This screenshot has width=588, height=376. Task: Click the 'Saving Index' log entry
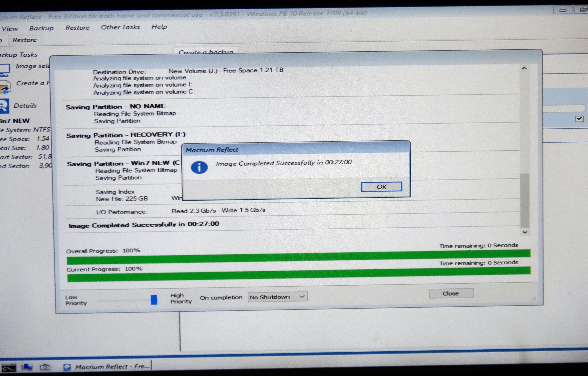[x=115, y=192]
